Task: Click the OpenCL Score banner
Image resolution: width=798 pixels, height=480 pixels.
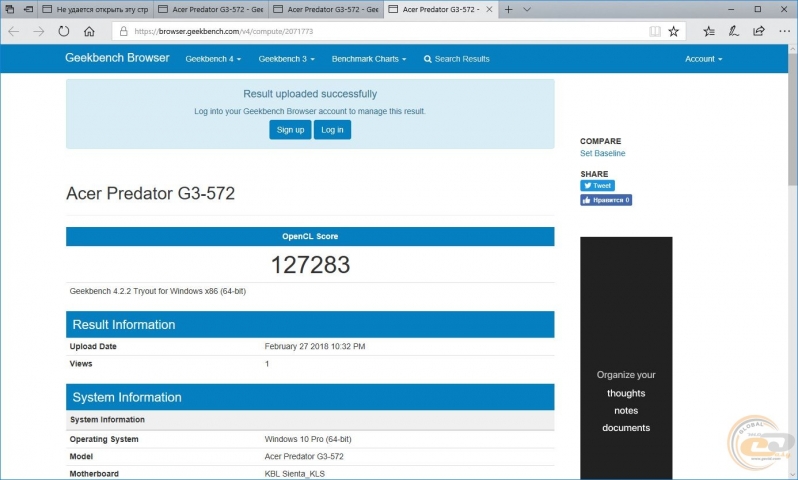Action: [310, 237]
